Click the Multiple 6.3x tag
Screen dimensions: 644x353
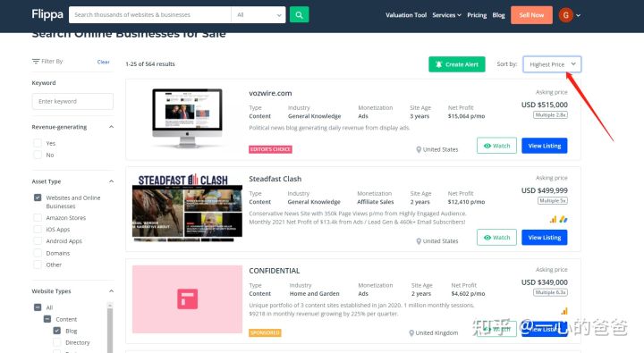tap(550, 292)
